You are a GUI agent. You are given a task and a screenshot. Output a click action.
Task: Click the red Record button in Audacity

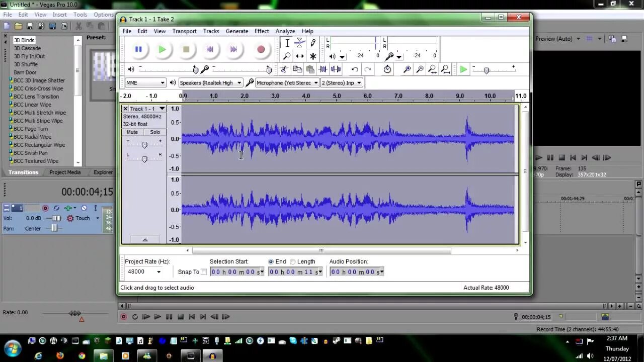click(x=261, y=49)
